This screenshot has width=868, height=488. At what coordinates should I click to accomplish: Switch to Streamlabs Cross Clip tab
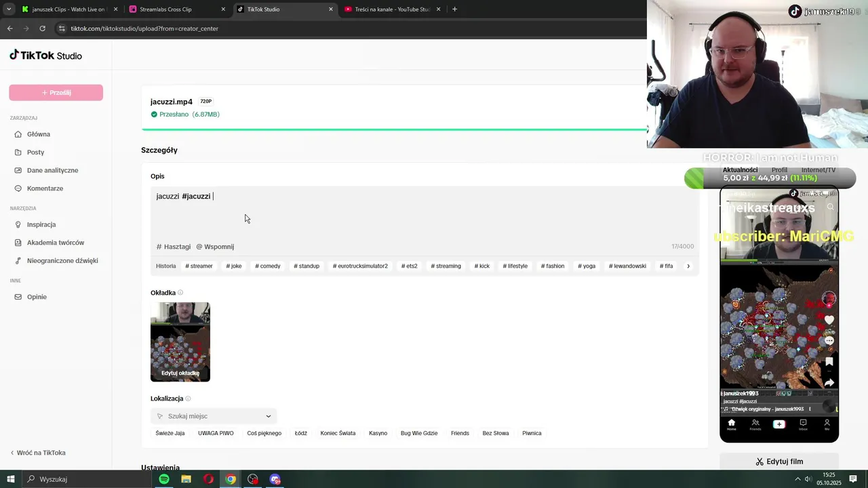(x=178, y=9)
